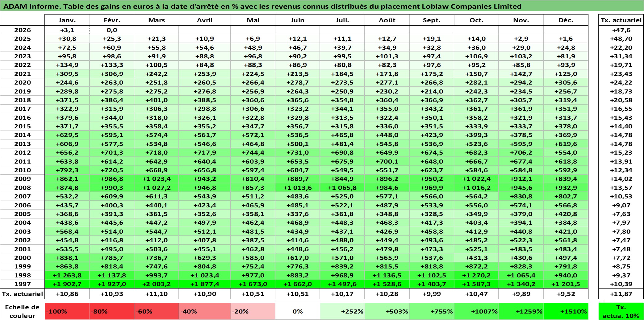644x320 pixels.
Task: Click the +134,9 cell in 2022 row
Action: (x=67, y=65)
